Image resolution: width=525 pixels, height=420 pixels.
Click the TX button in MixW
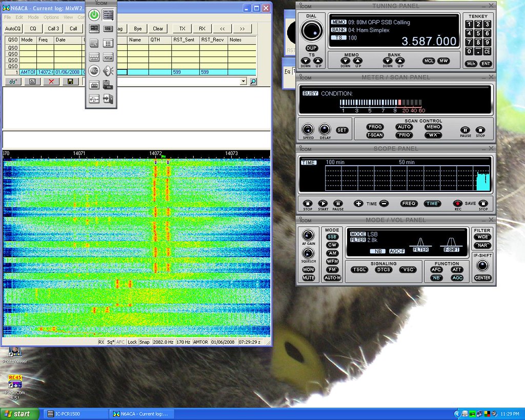(182, 29)
